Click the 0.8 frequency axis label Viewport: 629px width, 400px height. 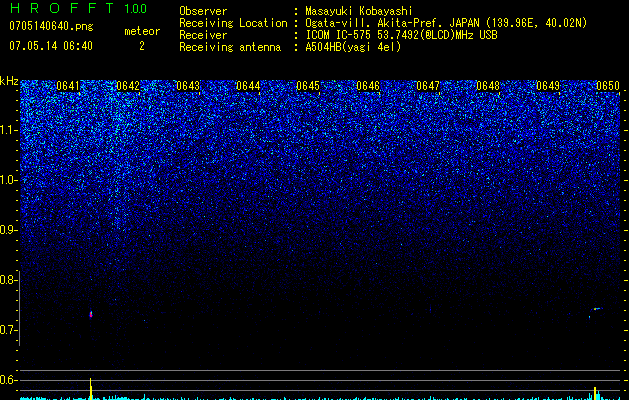[x=8, y=280]
